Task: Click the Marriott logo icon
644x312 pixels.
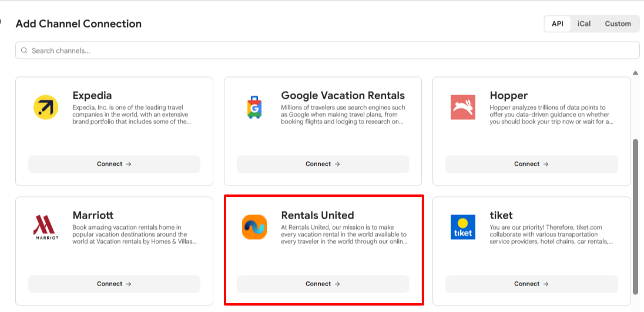Action: [46, 227]
